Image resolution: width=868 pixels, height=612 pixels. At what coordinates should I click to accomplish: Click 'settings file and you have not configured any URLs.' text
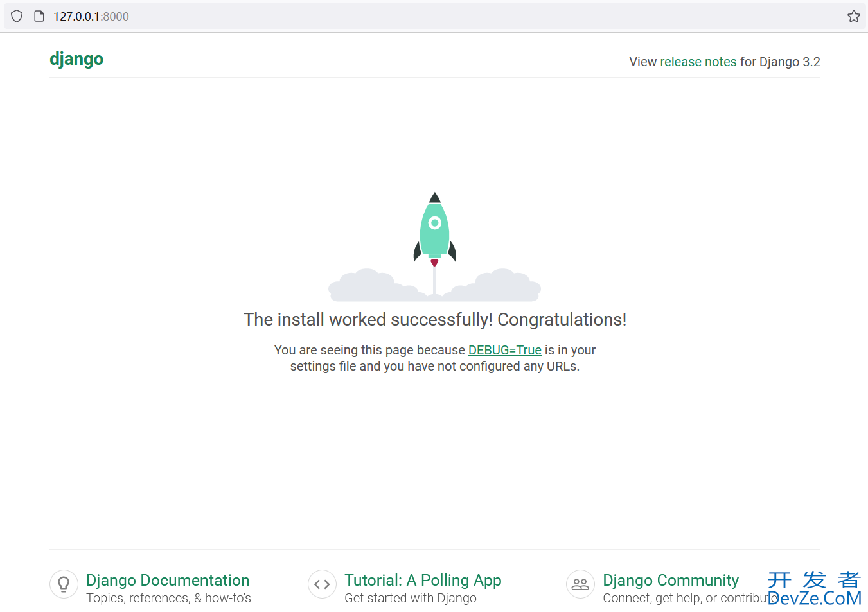click(x=435, y=366)
